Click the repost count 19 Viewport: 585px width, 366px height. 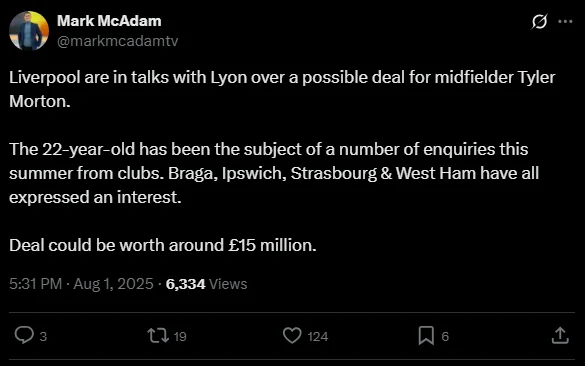coord(180,337)
